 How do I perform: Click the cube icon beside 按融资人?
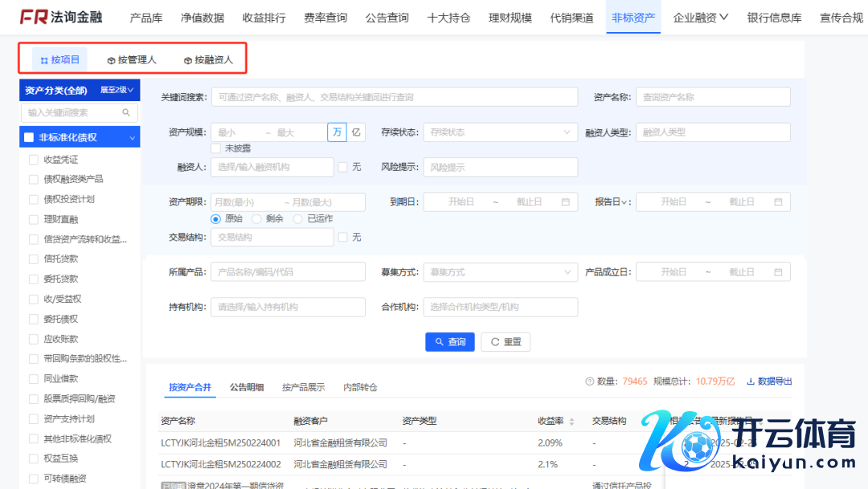click(187, 60)
